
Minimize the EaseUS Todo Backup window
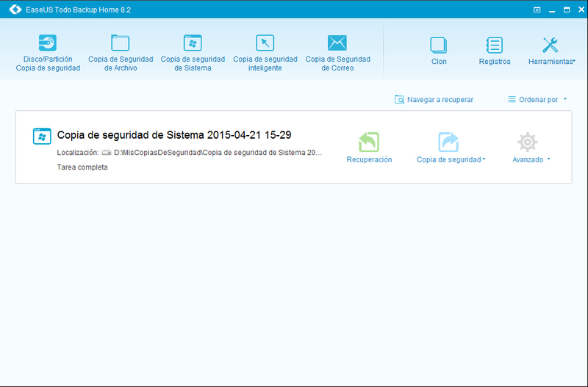[x=552, y=10]
